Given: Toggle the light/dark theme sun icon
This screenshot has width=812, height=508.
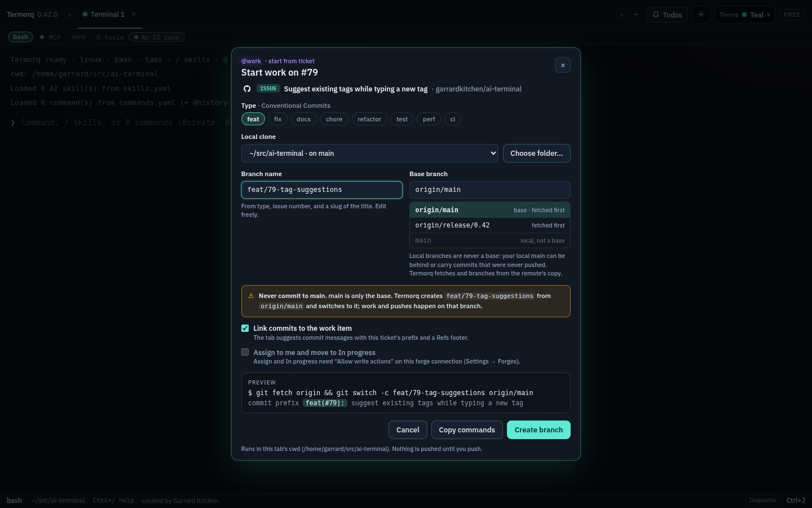Looking at the screenshot, I should pyautogui.click(x=701, y=15).
